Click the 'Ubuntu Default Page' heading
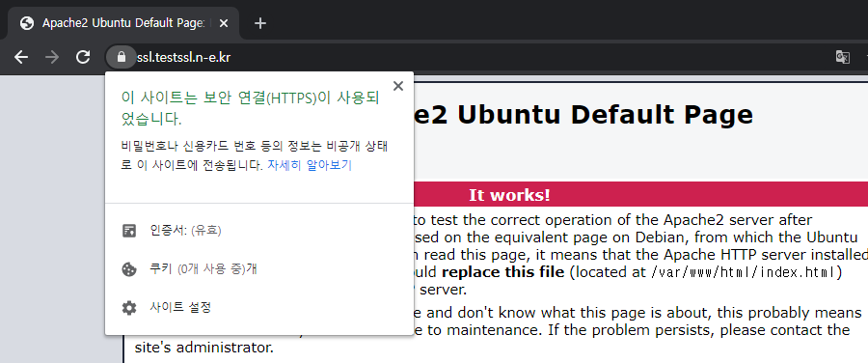 606,115
